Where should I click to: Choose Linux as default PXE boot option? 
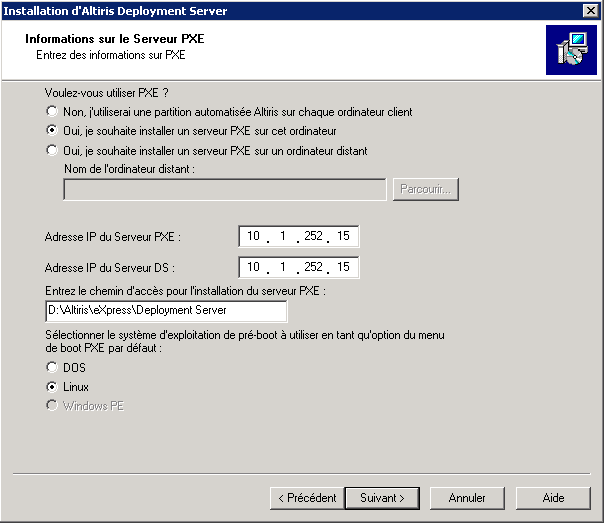coord(52,386)
